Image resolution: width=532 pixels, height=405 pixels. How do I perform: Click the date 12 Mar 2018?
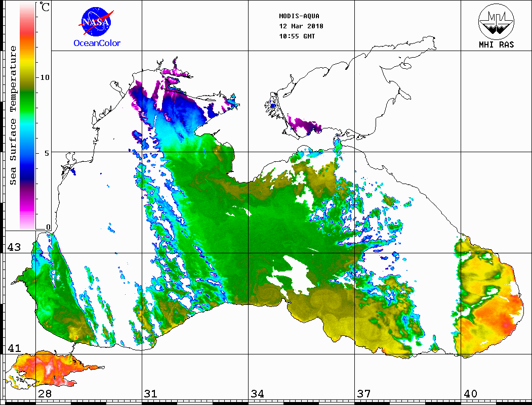[301, 26]
